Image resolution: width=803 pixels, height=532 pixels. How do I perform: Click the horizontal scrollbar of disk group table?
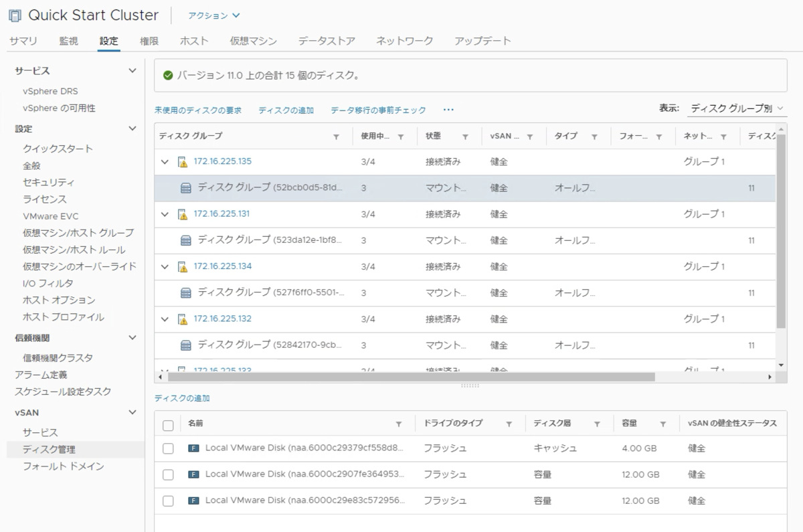point(411,377)
